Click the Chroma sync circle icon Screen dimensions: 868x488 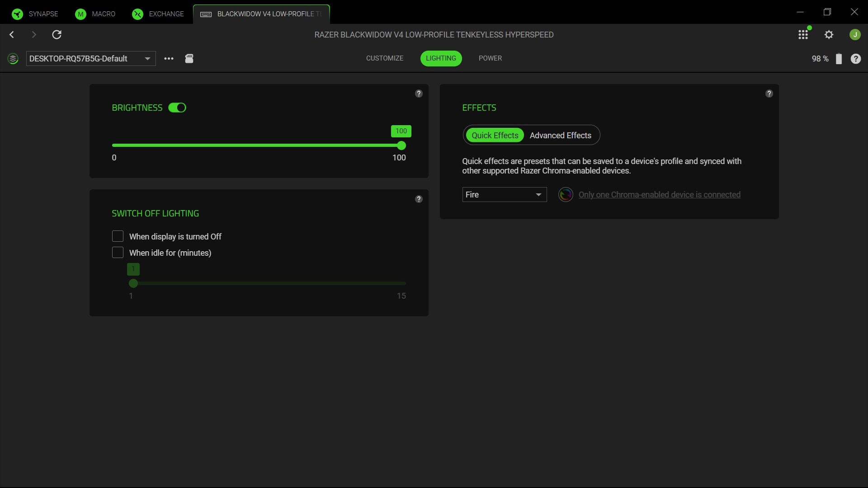[x=566, y=195]
